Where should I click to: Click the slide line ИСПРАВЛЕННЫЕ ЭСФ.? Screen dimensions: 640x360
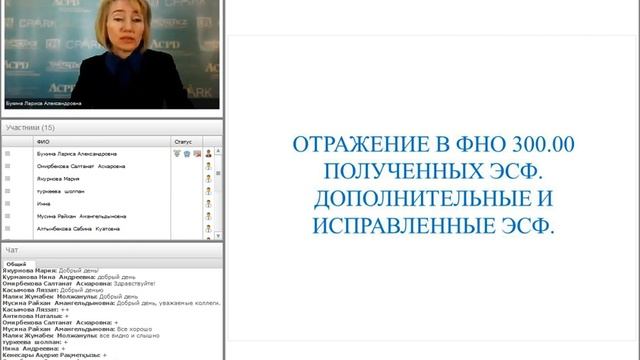[433, 226]
